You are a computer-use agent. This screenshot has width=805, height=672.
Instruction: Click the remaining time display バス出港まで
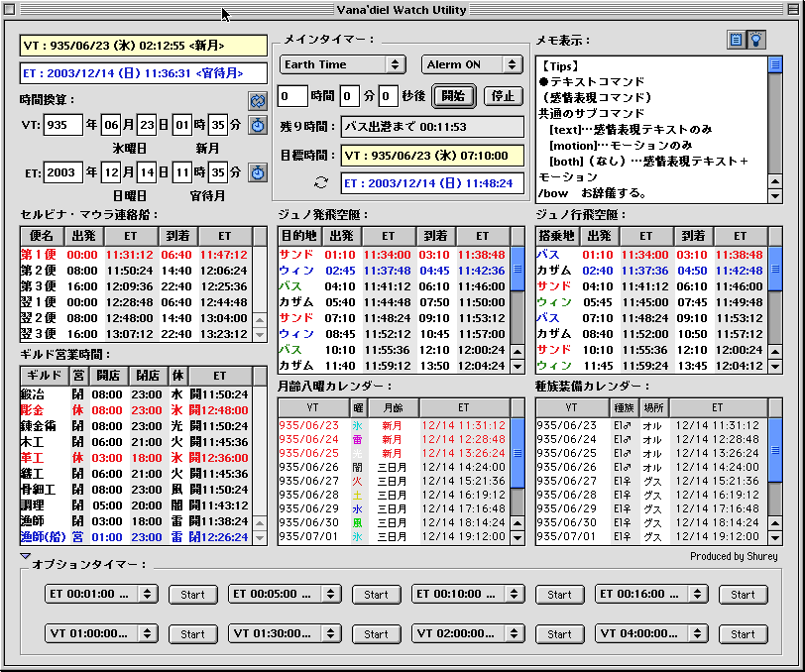tap(432, 127)
